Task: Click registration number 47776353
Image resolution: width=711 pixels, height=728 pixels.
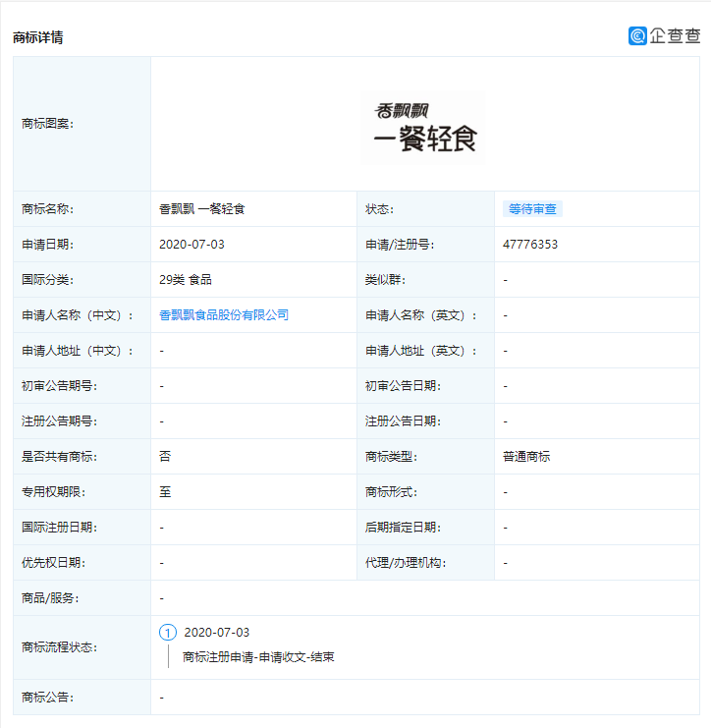Action: [x=529, y=245]
